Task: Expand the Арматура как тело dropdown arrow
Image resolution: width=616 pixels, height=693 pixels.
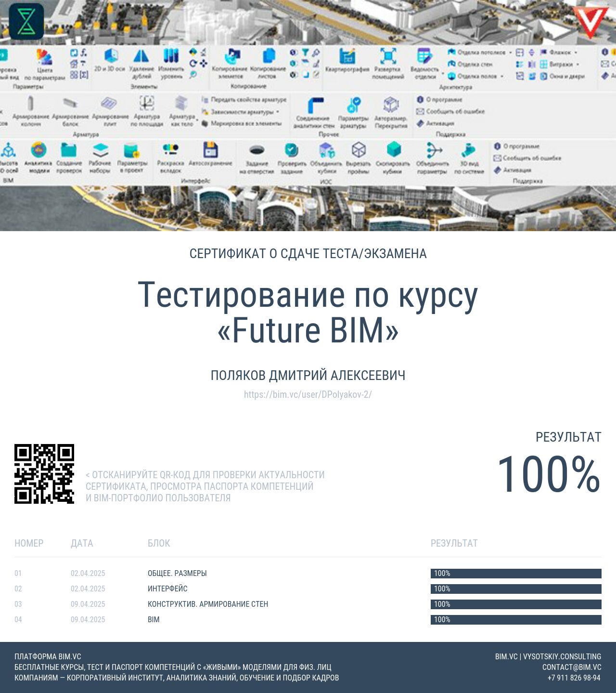Action: [x=197, y=119]
